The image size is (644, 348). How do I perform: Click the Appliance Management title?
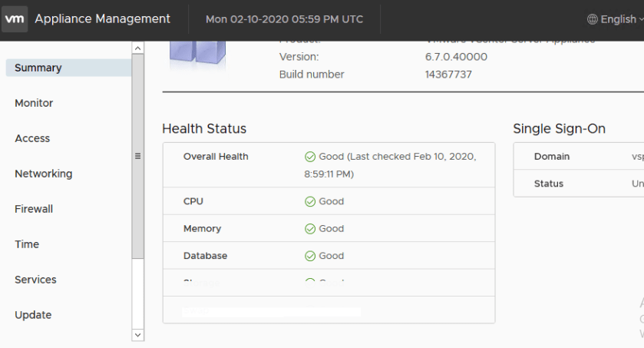pyautogui.click(x=103, y=18)
